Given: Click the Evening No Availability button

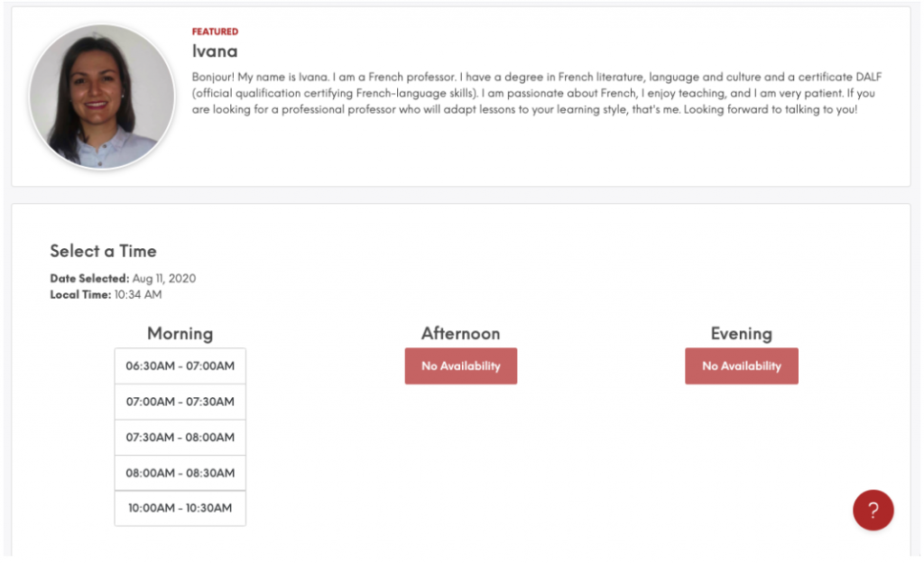Looking at the screenshot, I should [x=742, y=366].
